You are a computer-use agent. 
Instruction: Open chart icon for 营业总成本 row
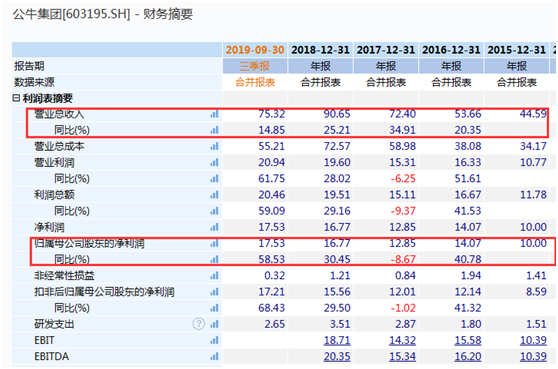[x=214, y=146]
